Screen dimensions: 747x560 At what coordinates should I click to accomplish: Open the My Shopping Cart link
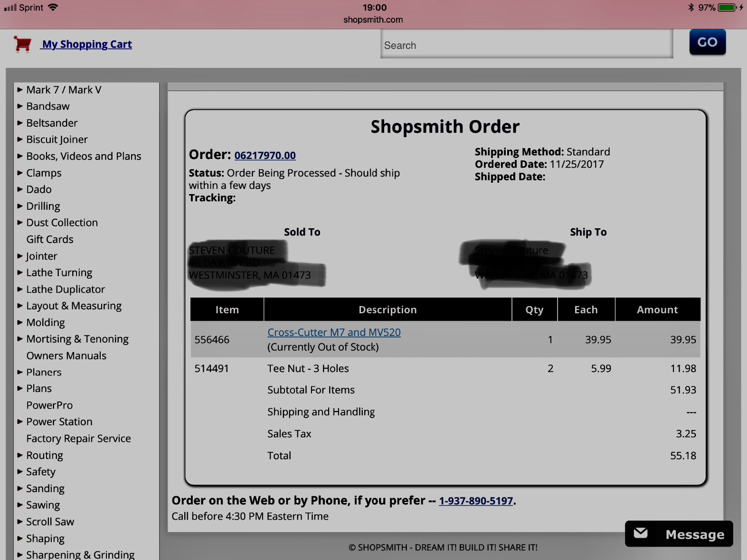pos(86,44)
